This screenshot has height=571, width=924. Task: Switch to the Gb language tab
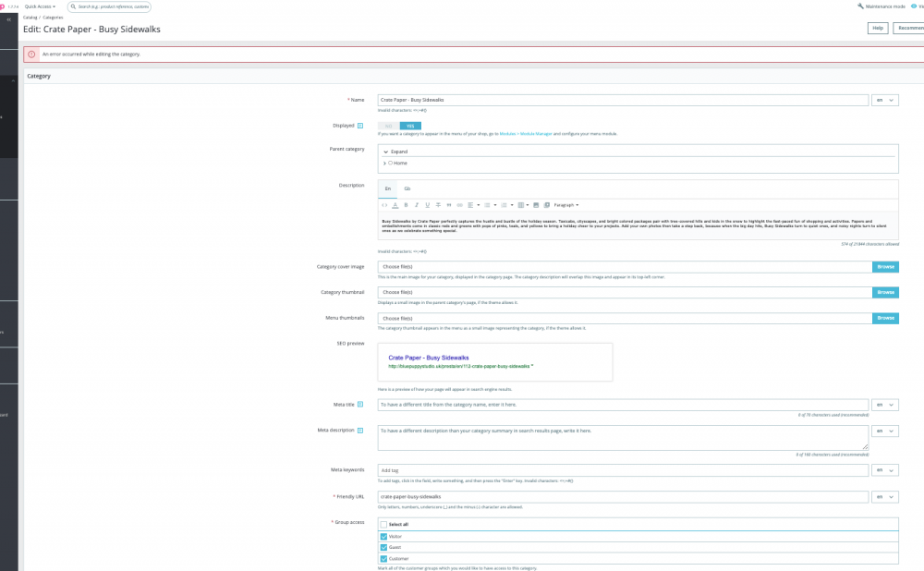(407, 188)
